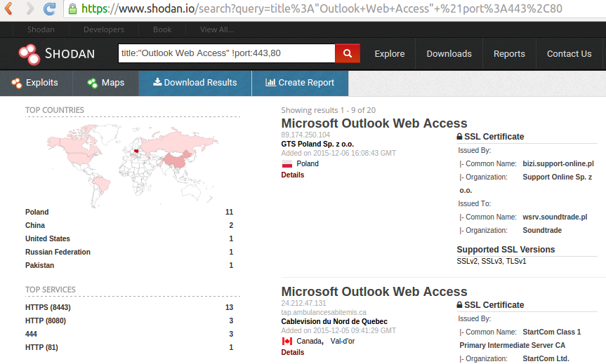The image size is (606, 364).
Task: Go to the Reports page
Action: tap(509, 54)
